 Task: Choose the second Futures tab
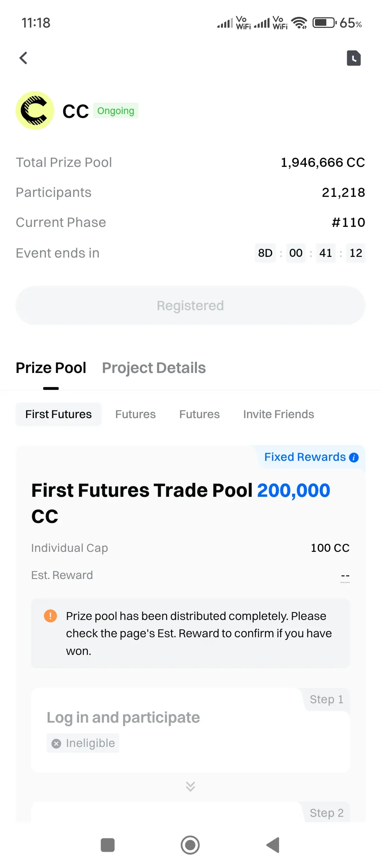[135, 414]
